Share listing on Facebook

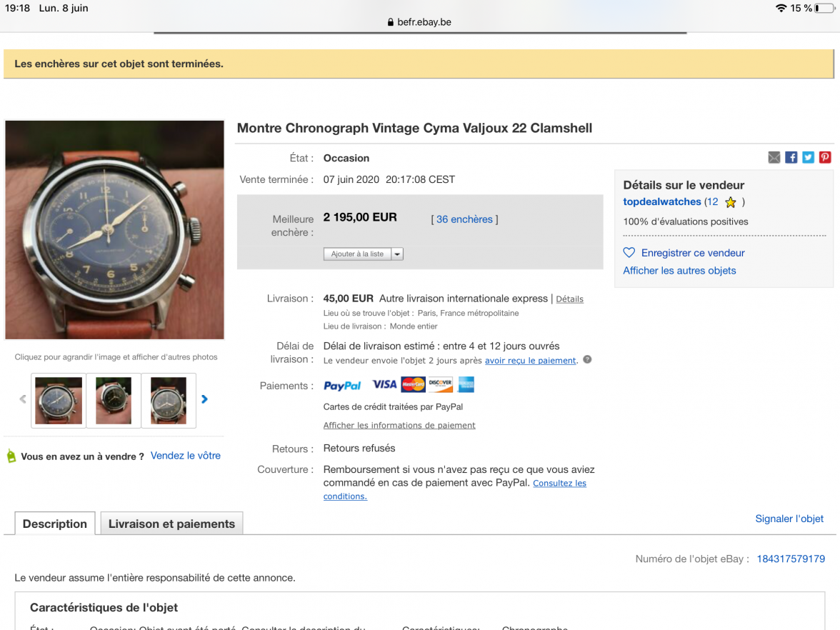791,158
